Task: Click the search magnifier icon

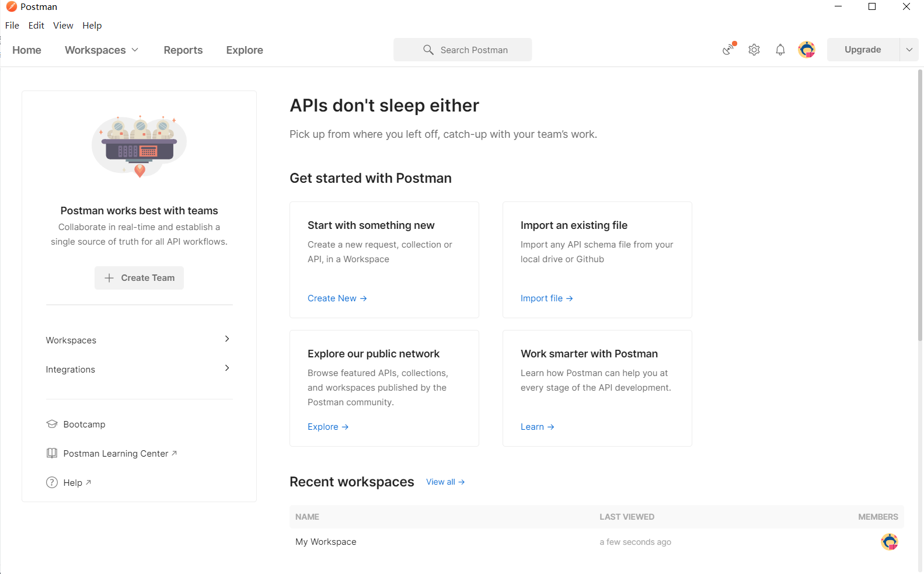Action: pyautogui.click(x=428, y=50)
